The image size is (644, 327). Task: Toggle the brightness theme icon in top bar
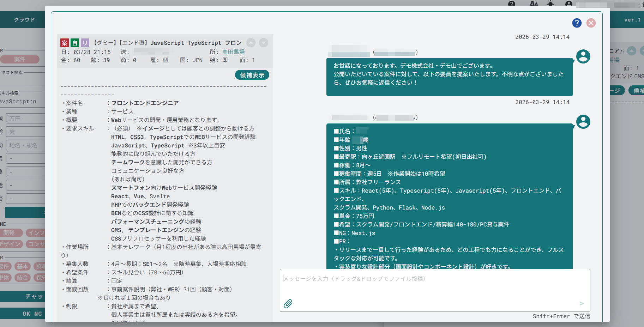click(x=550, y=4)
